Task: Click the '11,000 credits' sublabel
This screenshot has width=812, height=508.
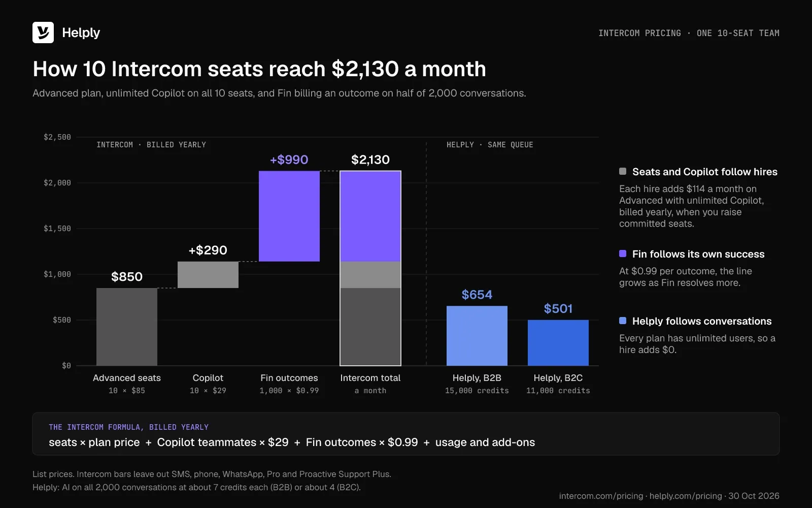Action: coord(558,391)
